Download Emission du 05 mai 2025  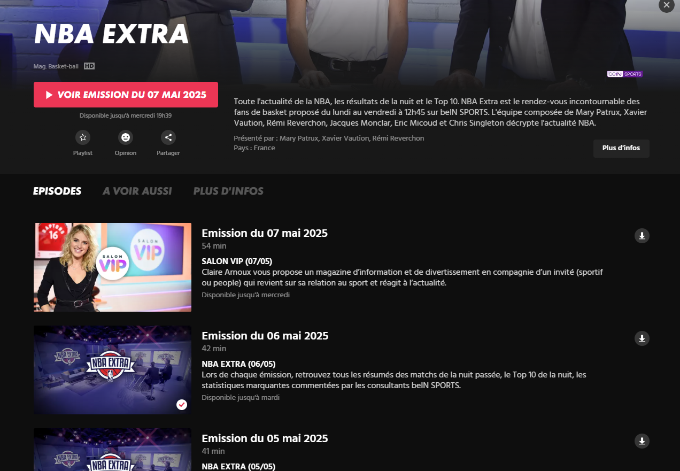tap(642, 441)
